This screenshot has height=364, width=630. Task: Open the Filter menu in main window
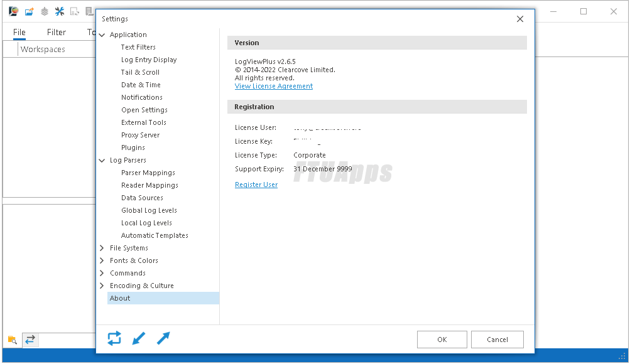point(57,33)
